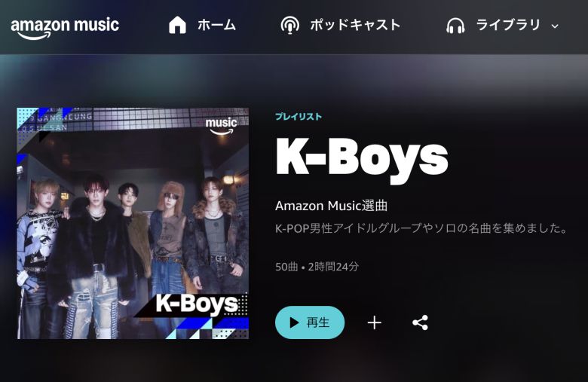
Task: Click the K-Boys playlist title heading
Action: click(362, 157)
